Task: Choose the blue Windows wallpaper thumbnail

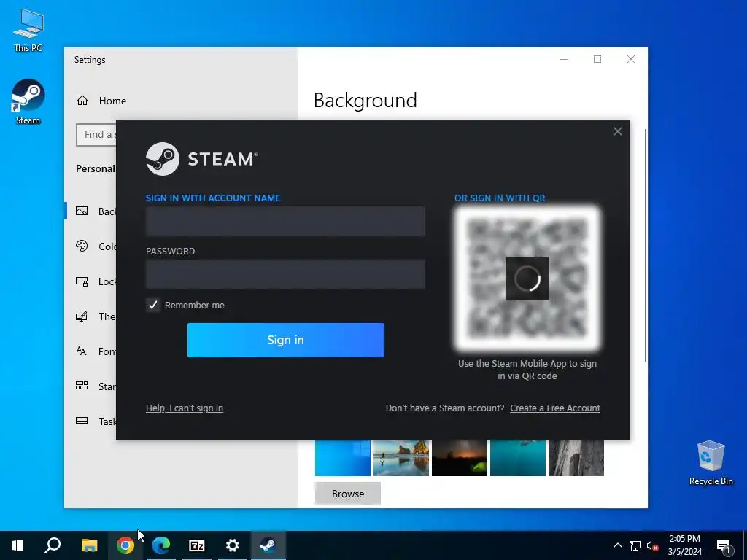Action: (x=343, y=458)
